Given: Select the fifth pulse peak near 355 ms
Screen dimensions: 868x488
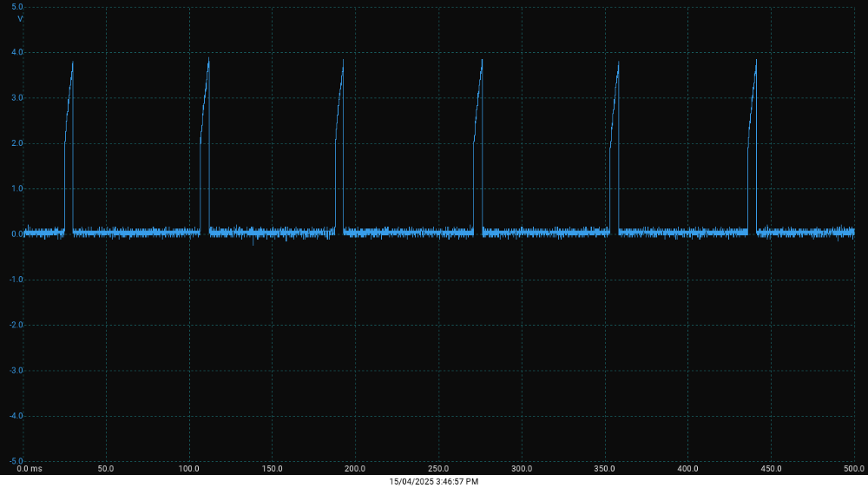Looking at the screenshot, I should tap(618, 63).
